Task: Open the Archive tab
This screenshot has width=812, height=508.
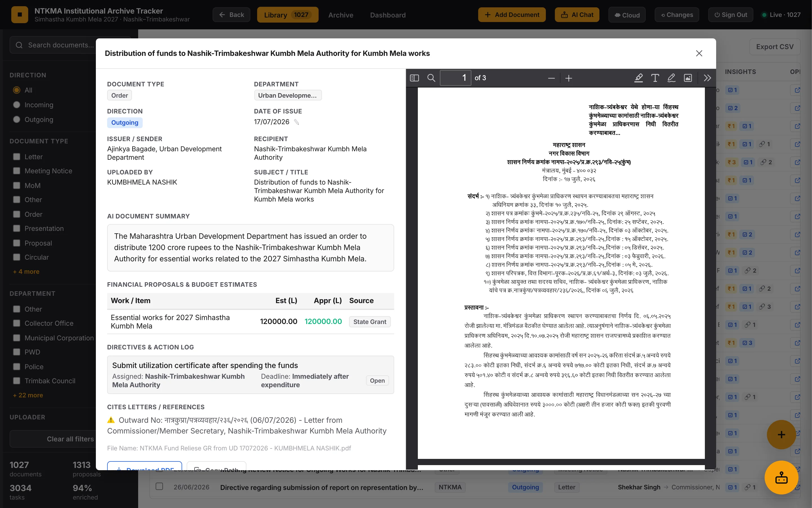Action: (x=341, y=15)
